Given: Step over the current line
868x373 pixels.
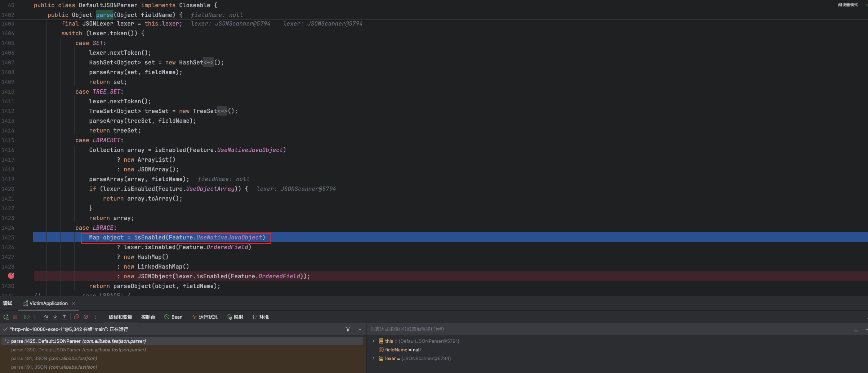Looking at the screenshot, I should tap(46, 317).
